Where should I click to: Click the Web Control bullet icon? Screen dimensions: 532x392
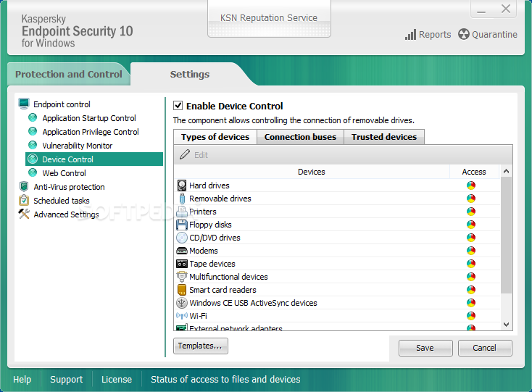(x=33, y=172)
